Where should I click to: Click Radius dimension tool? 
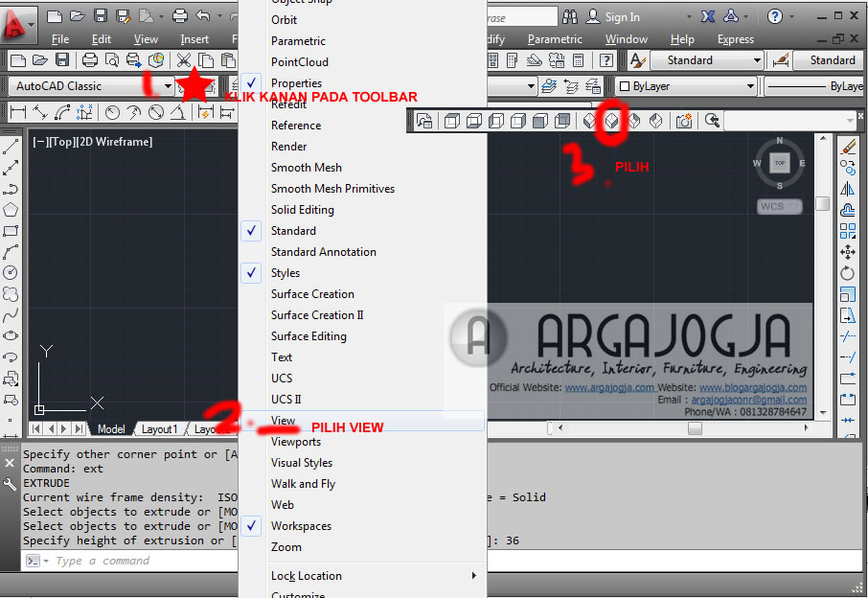tap(112, 112)
